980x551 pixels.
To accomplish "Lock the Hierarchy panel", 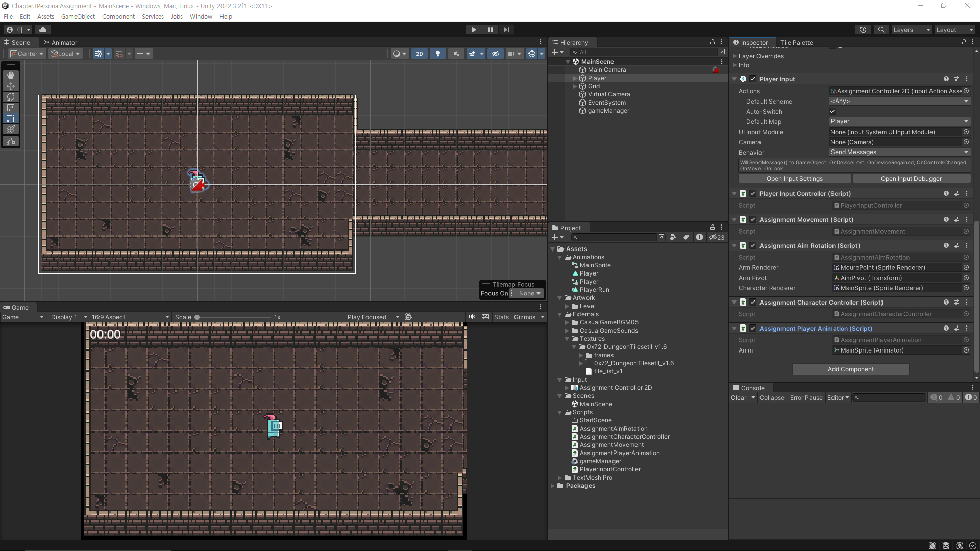I will (713, 42).
